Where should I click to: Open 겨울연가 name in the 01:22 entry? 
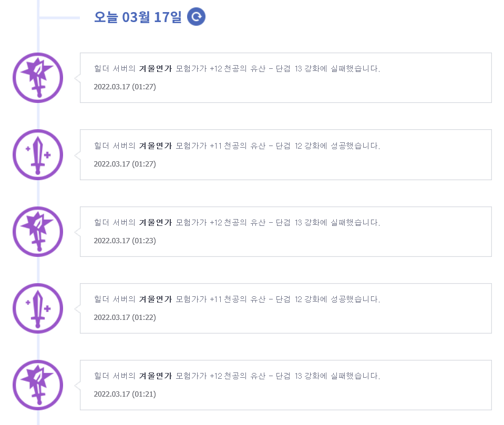pyautogui.click(x=156, y=299)
